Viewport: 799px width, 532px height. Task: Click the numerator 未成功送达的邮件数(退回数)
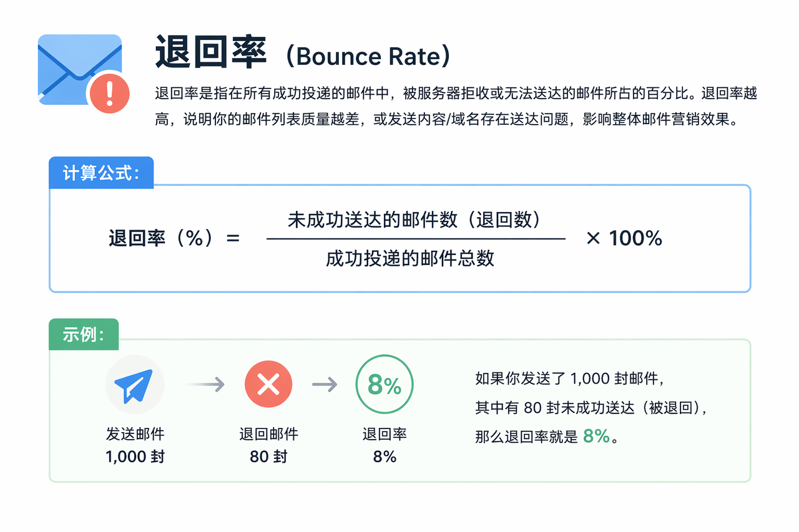pyautogui.click(x=414, y=220)
